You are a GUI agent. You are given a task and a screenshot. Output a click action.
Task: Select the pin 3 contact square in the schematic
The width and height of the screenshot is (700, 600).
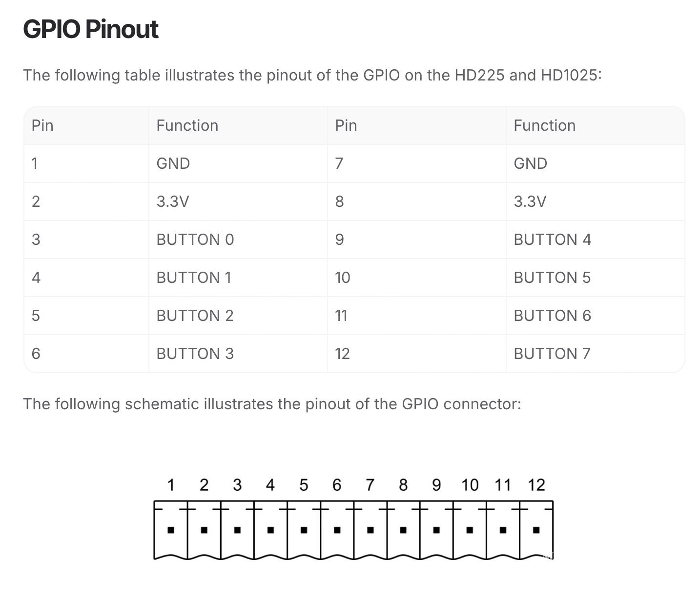click(x=237, y=530)
